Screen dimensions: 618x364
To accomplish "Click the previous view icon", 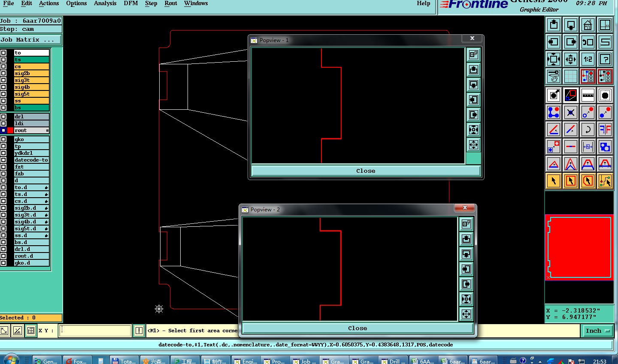I will pyautogui.click(x=588, y=42).
